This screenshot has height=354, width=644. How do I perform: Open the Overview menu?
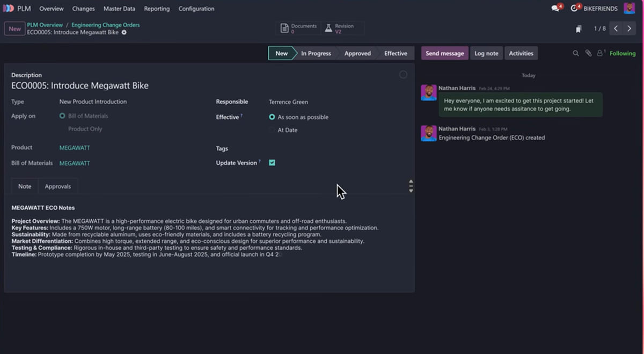51,9
